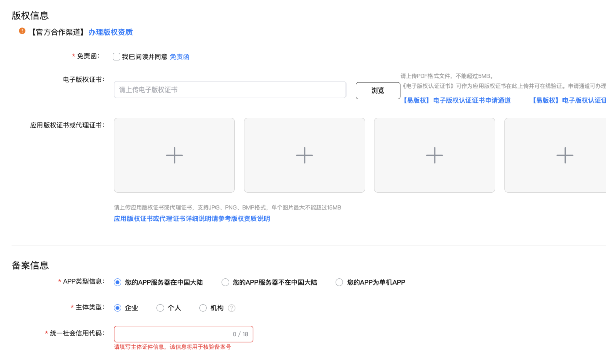Choose 机构 as the subject type

point(203,308)
